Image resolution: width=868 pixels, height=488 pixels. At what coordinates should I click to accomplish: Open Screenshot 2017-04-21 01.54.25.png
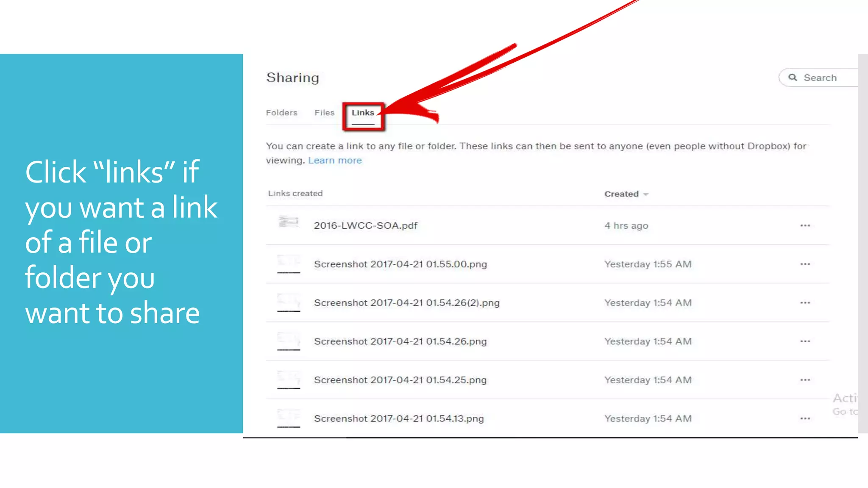click(x=400, y=380)
